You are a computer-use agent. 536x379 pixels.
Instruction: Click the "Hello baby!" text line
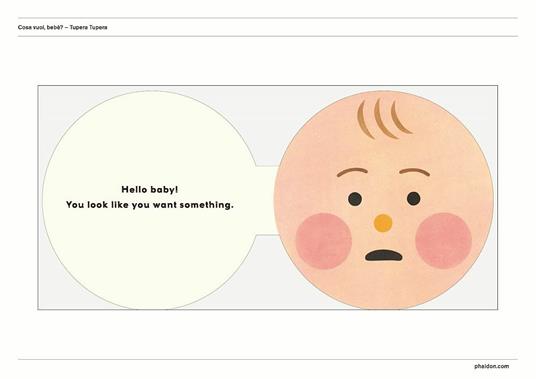tap(150, 189)
